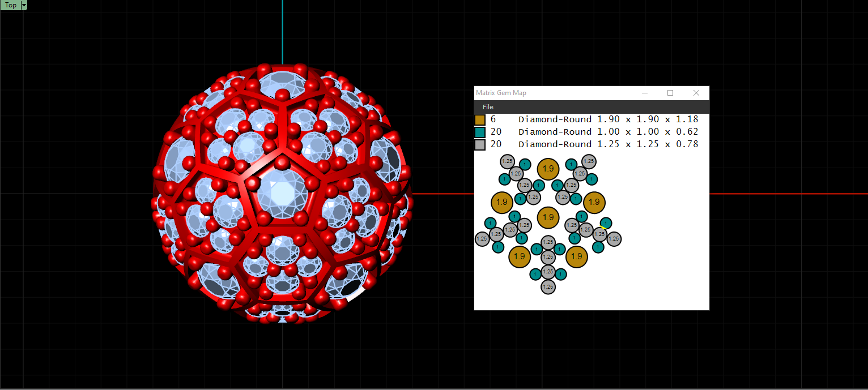Viewport: 868px width, 390px height.
Task: Click the Top viewport label
Action: [x=10, y=5]
